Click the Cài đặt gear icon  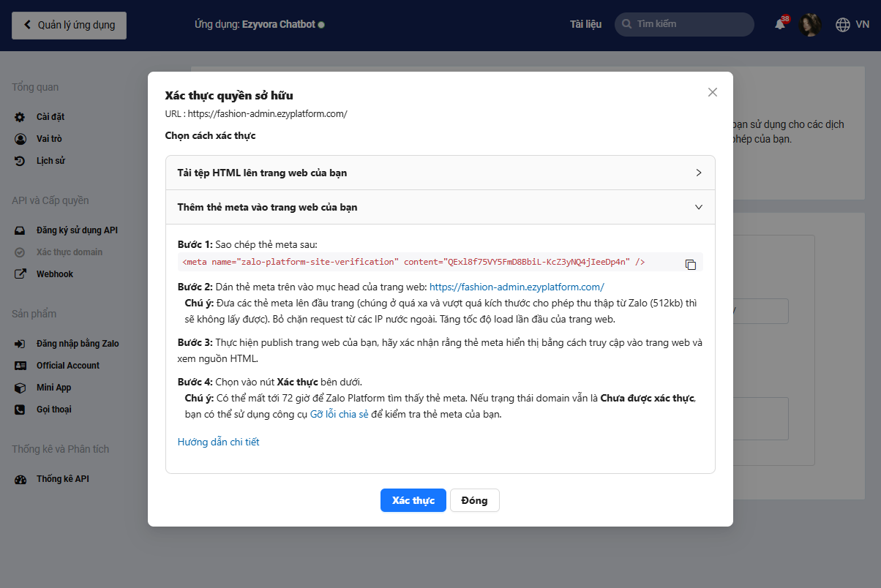[20, 117]
